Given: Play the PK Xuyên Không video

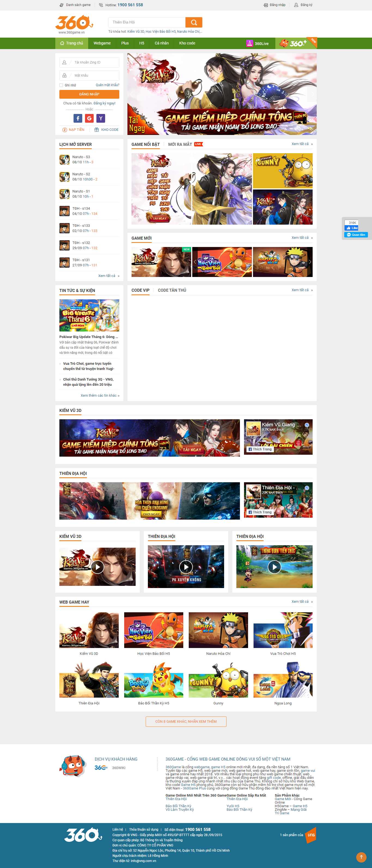Looking at the screenshot, I should pyautogui.click(x=186, y=567).
